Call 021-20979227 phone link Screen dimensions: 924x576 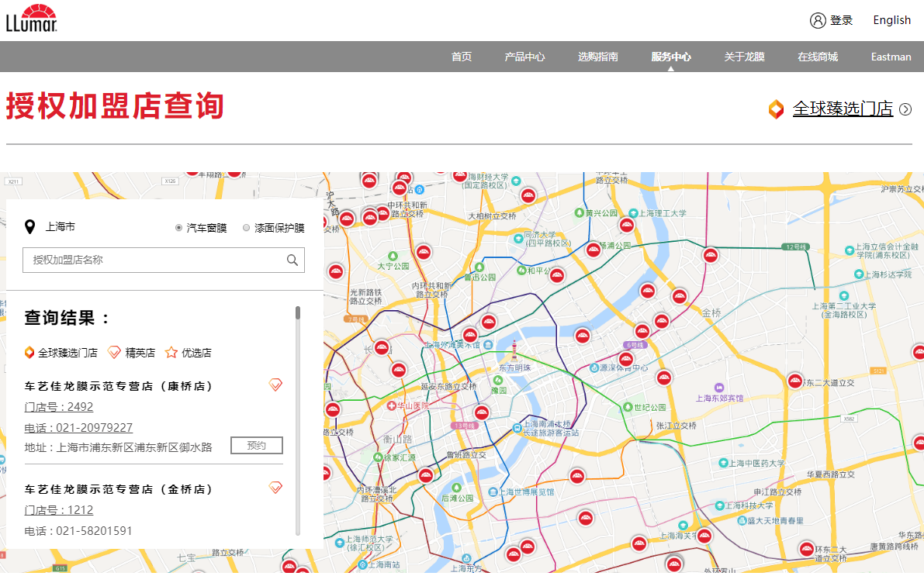click(78, 428)
